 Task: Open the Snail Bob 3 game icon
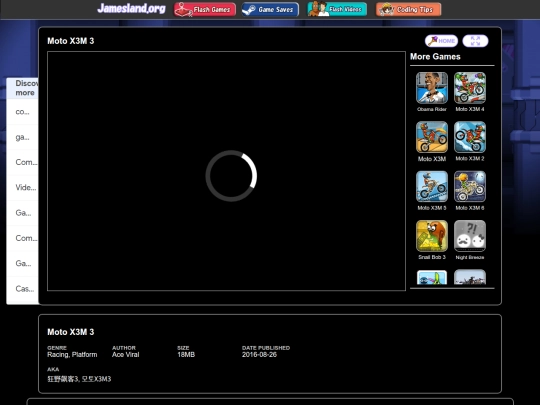click(x=432, y=236)
